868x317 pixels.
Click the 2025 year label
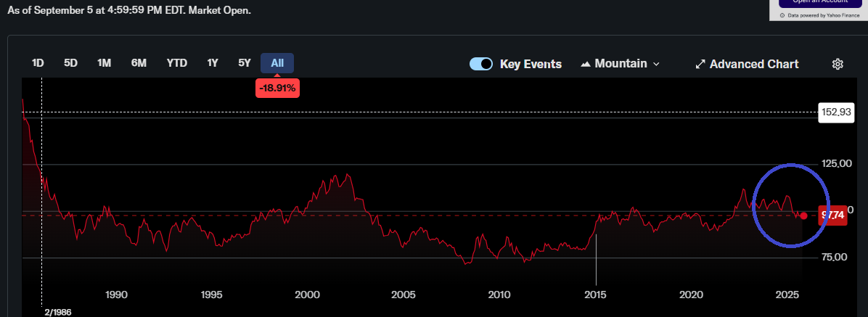coord(787,294)
